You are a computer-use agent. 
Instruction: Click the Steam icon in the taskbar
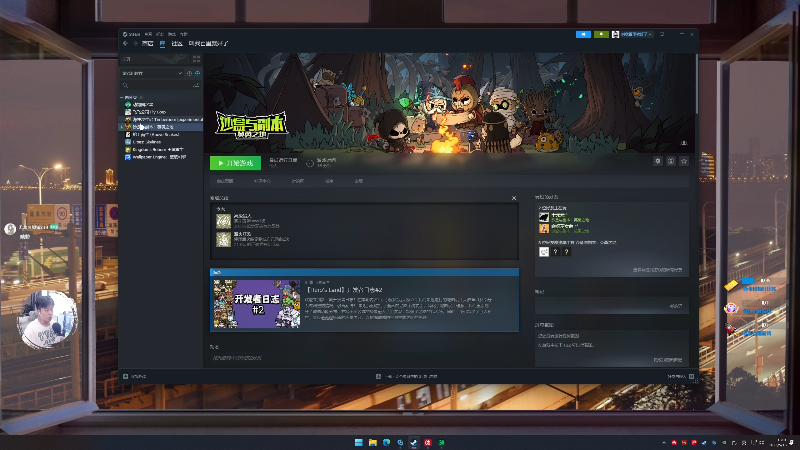pos(414,442)
